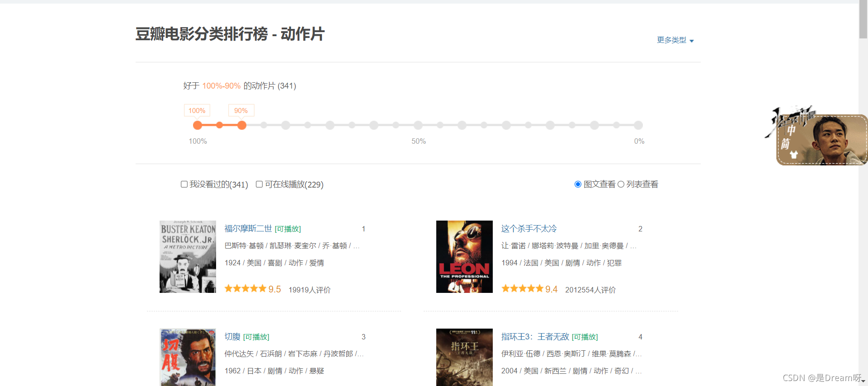Click 2004 / 美国 / 新西兰 info line
This screenshot has height=386, width=868.
tap(571, 371)
